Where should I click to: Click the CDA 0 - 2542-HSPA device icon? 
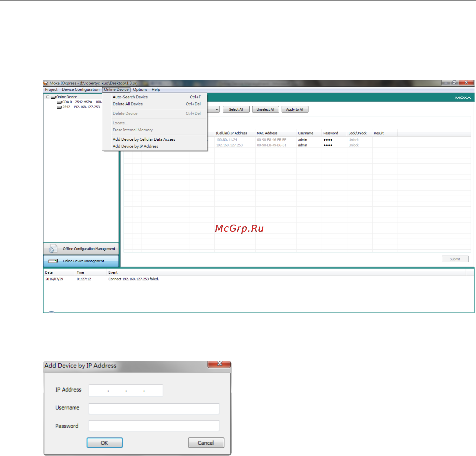pos(59,102)
